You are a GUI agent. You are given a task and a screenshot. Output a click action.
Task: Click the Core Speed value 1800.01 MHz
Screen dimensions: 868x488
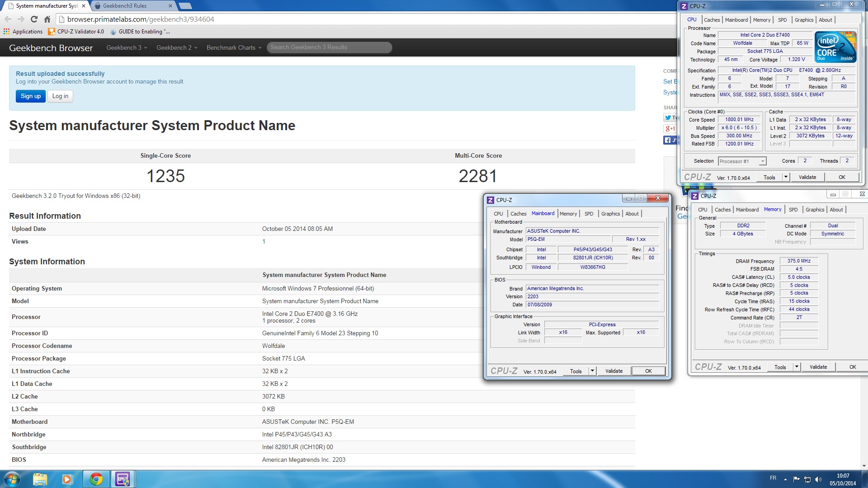click(739, 120)
